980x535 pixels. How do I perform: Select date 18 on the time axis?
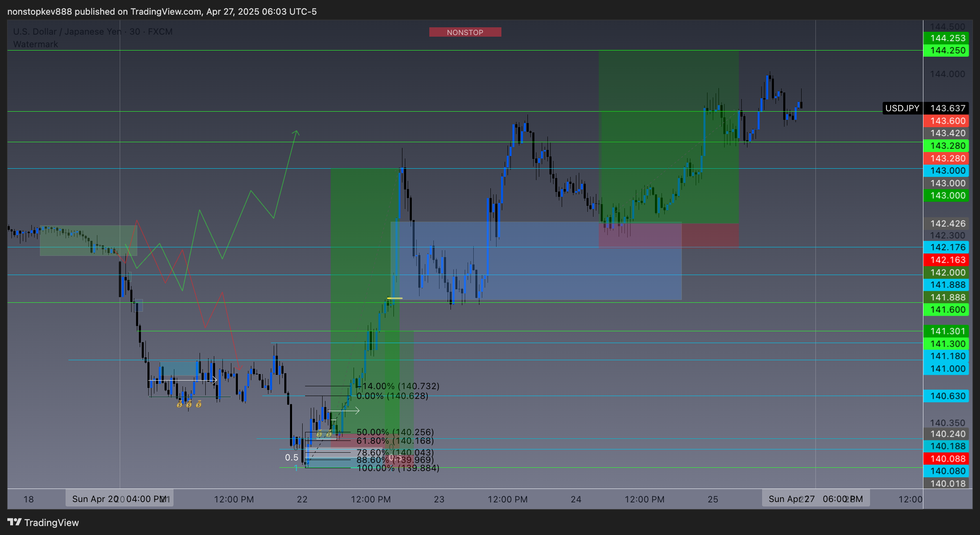click(29, 499)
